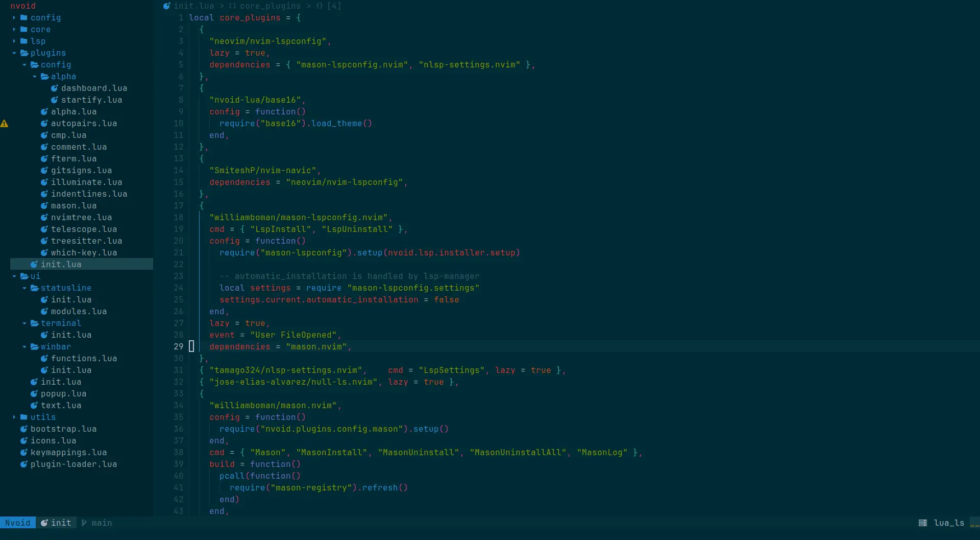Click the lua icon beside dashboard.lua

(x=55, y=88)
